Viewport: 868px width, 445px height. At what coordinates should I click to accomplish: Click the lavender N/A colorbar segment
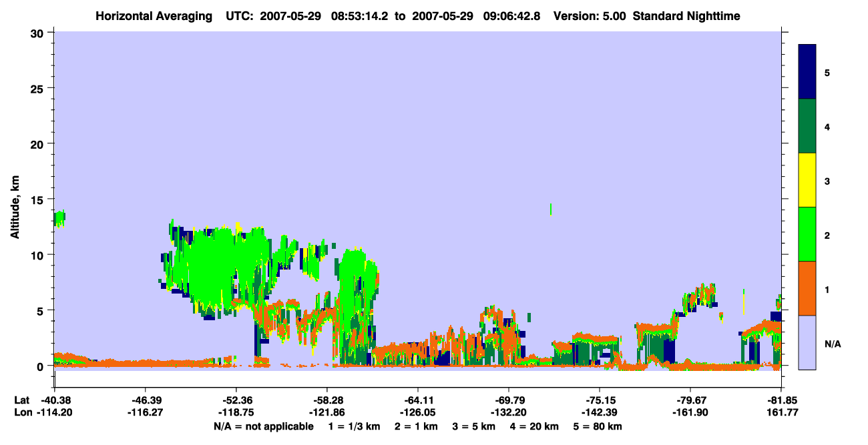807,342
